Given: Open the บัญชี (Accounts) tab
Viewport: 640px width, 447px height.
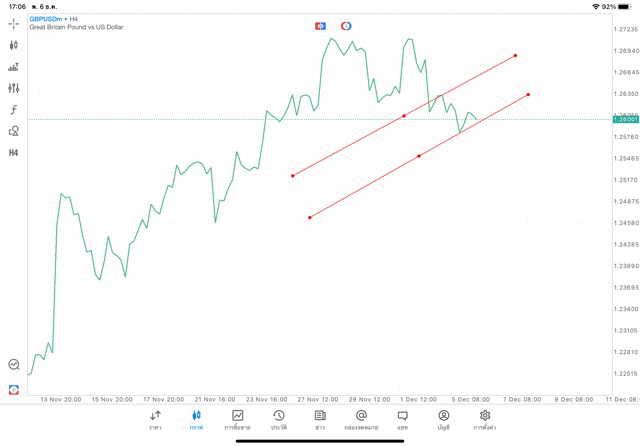Looking at the screenshot, I should (443, 420).
